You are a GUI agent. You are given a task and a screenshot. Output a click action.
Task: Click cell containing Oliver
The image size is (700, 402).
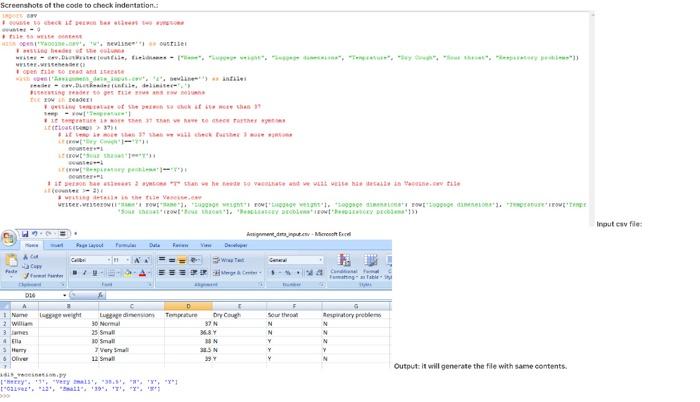(x=24, y=359)
